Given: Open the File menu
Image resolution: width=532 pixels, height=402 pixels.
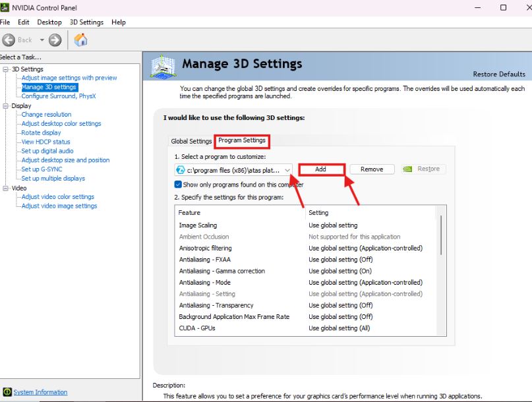Looking at the screenshot, I should click(5, 22).
